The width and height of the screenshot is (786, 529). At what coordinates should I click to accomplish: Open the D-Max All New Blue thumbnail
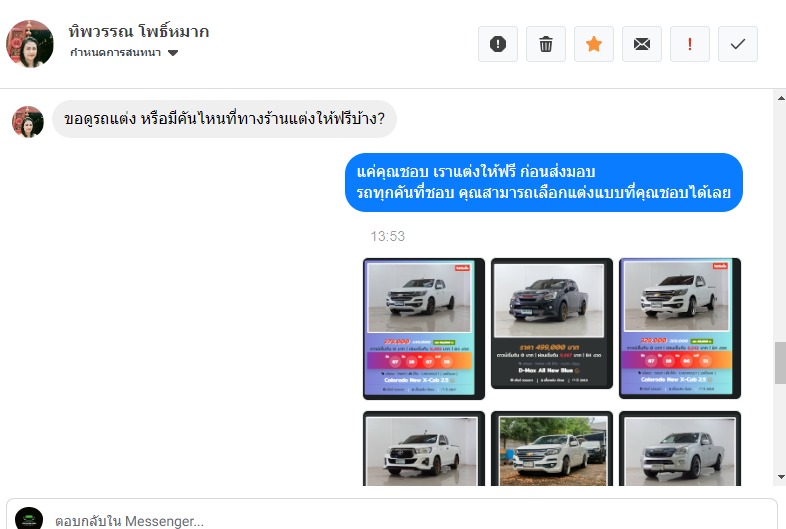pyautogui.click(x=551, y=323)
